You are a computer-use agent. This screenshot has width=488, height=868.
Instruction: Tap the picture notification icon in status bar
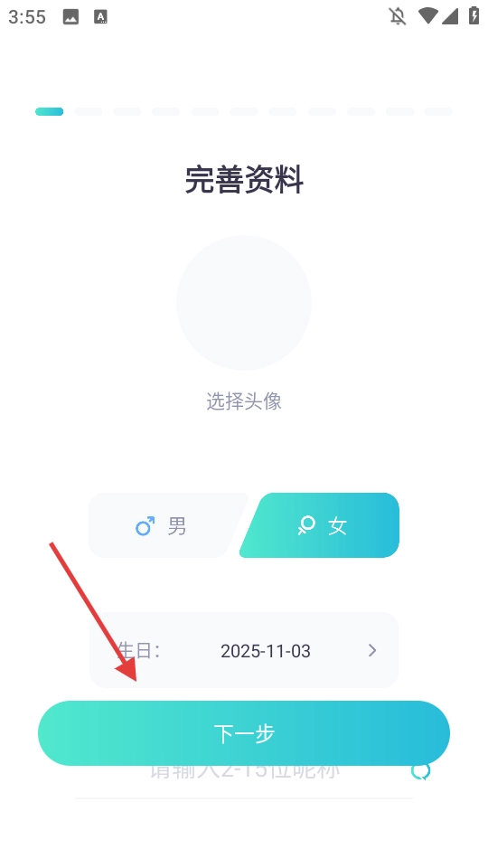point(70,17)
